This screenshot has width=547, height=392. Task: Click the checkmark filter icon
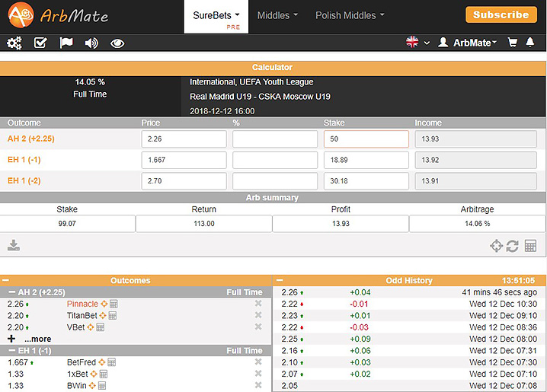point(40,43)
